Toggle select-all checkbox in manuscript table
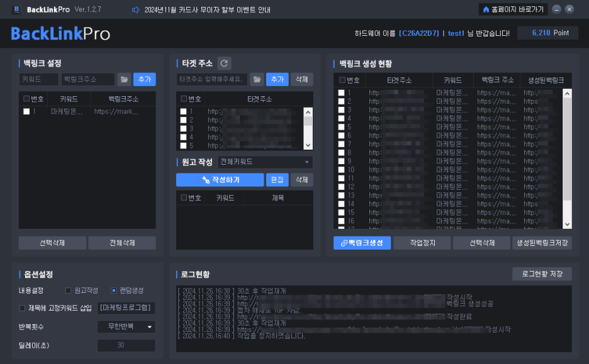The image size is (589, 364). tap(184, 197)
